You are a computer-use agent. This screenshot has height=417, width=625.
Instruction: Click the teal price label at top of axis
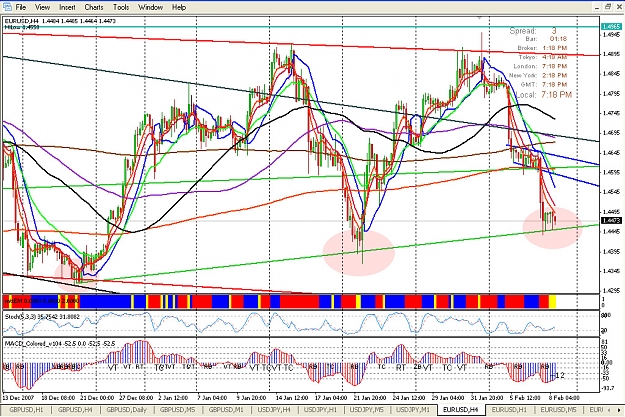pos(611,27)
